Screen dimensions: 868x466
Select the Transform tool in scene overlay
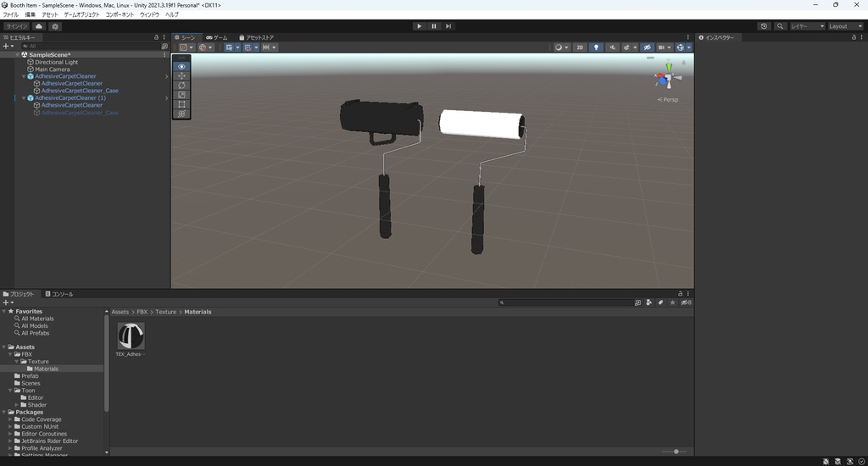[x=181, y=114]
